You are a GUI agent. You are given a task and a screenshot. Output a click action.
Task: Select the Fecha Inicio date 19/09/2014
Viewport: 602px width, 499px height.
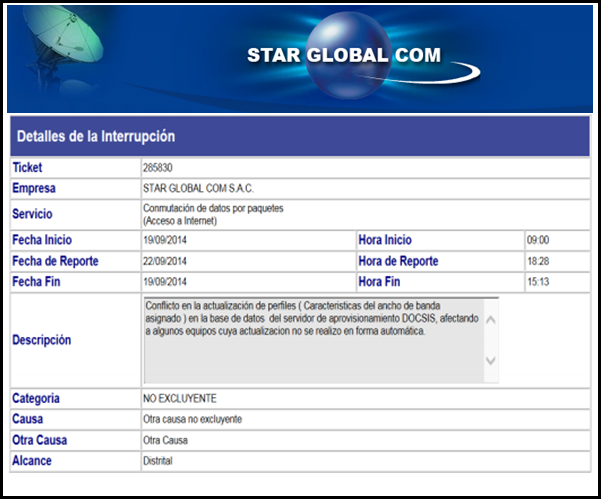click(x=165, y=240)
